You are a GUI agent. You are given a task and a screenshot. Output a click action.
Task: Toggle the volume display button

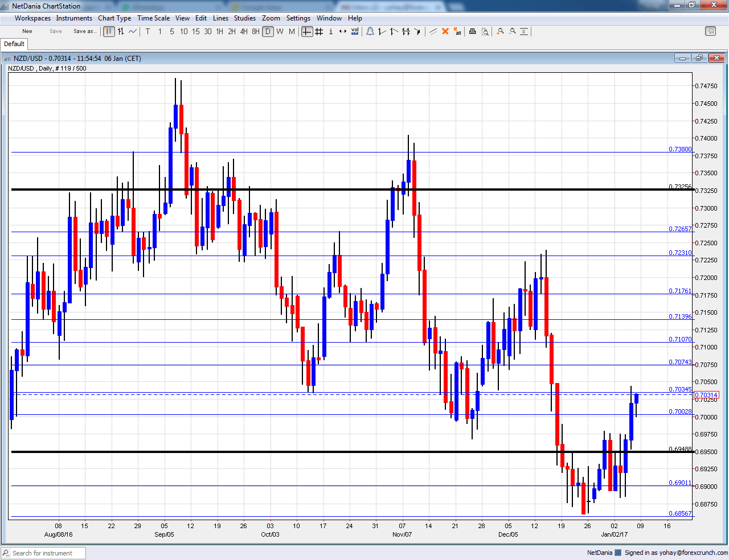[355, 32]
